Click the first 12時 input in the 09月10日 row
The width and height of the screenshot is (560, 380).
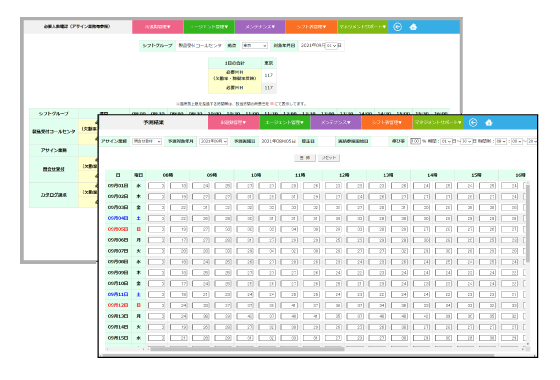click(x=333, y=284)
